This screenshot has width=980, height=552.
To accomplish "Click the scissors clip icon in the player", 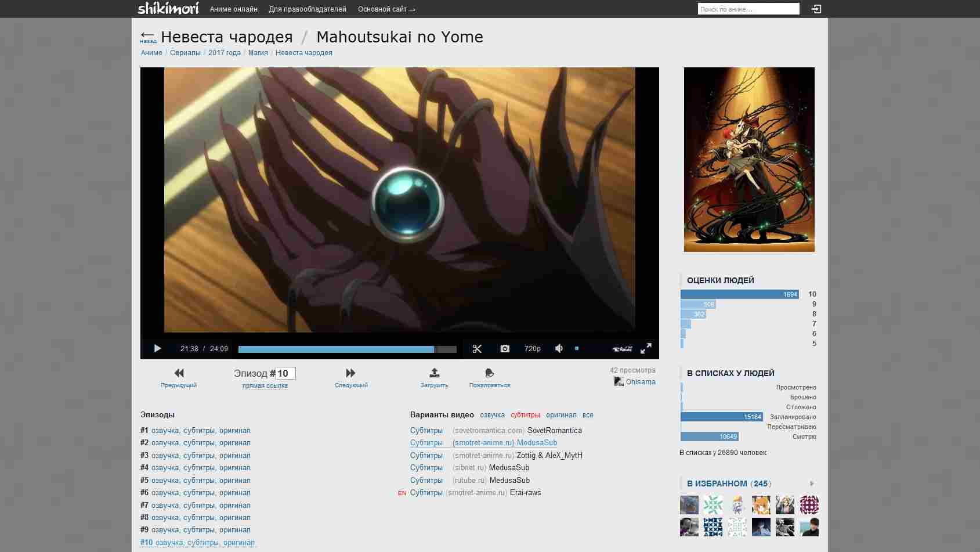I will point(477,349).
